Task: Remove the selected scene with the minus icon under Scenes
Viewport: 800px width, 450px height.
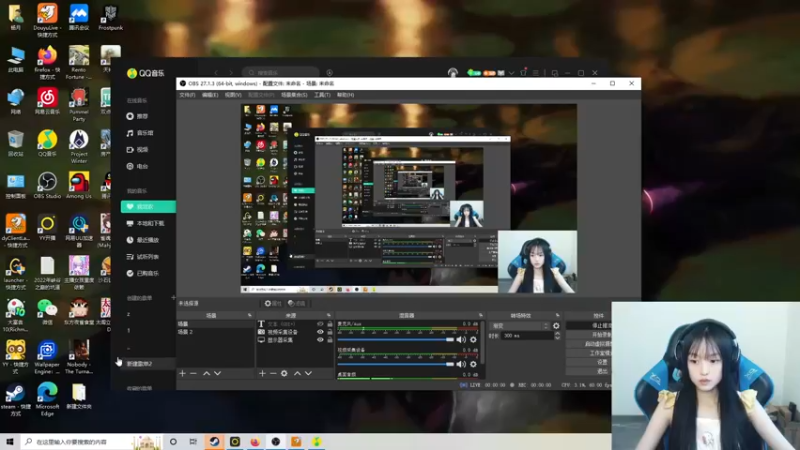Action: click(193, 373)
